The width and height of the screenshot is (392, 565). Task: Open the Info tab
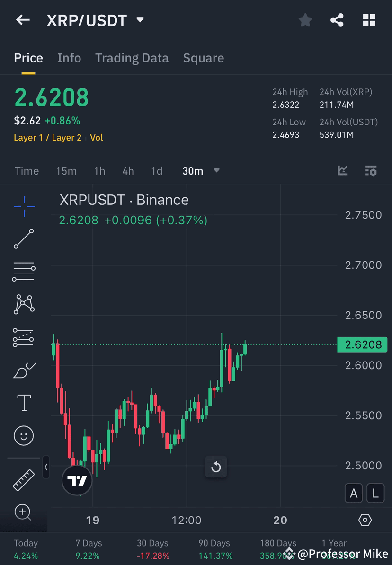click(69, 58)
